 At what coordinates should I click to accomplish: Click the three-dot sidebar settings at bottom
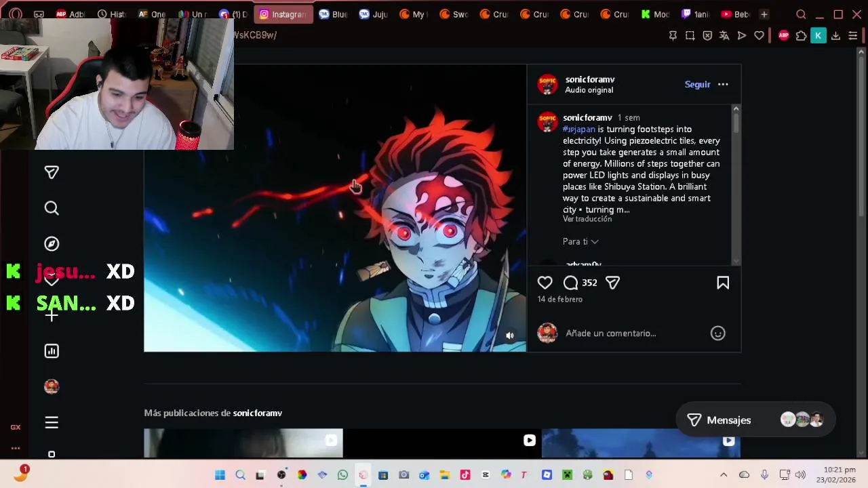(15, 448)
